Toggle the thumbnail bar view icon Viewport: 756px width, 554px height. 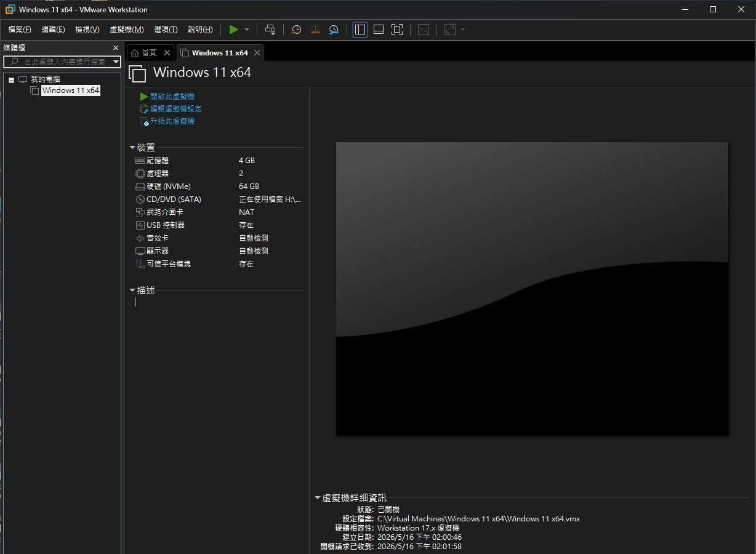[x=379, y=30]
